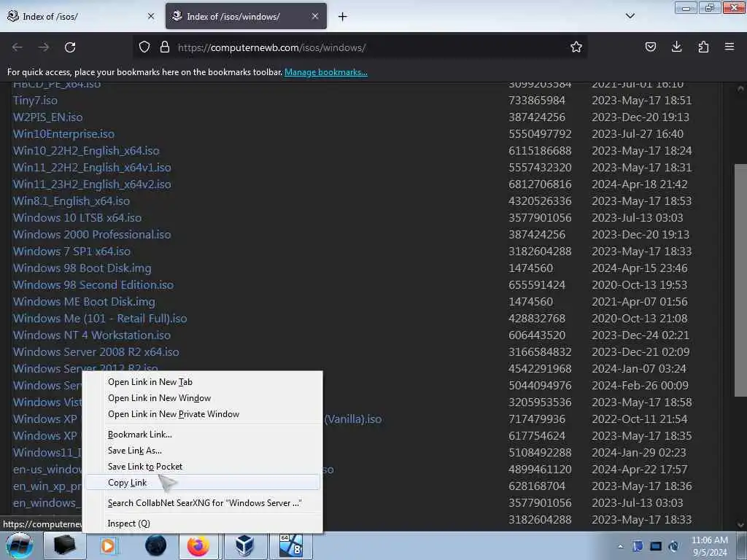This screenshot has width=747, height=560.
Task: Open the Windows Start orb
Action: pos(20,545)
